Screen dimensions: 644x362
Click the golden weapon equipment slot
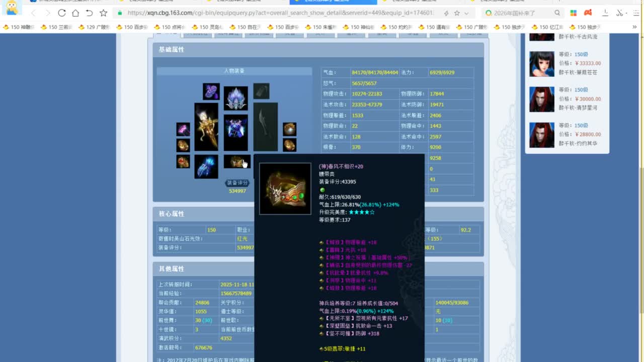click(x=206, y=127)
